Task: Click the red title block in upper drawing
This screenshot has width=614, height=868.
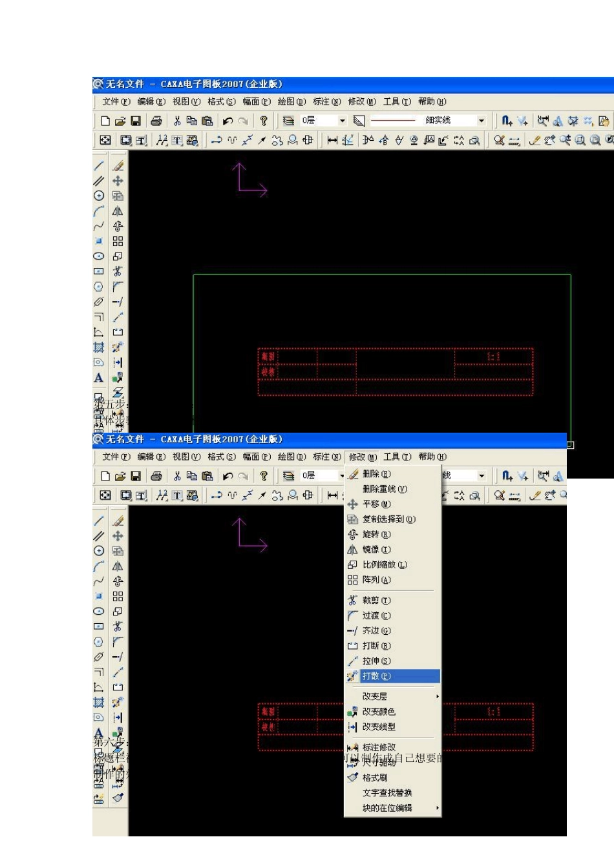Action: [395, 371]
